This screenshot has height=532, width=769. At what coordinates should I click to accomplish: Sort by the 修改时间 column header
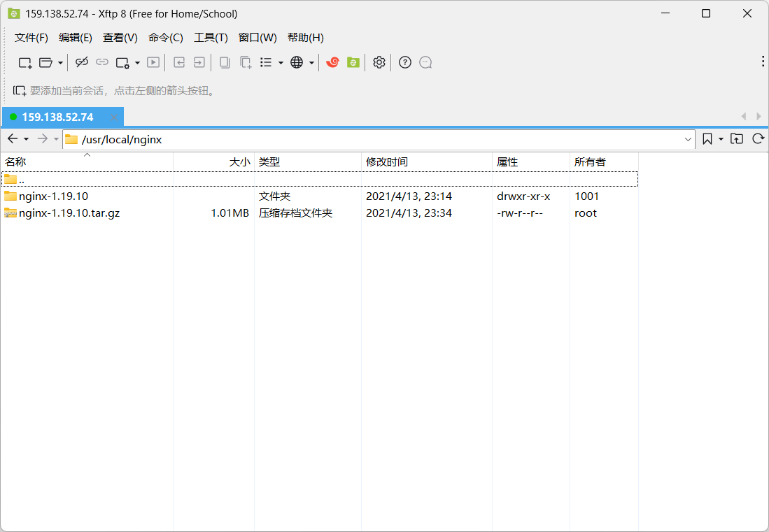[x=427, y=161]
